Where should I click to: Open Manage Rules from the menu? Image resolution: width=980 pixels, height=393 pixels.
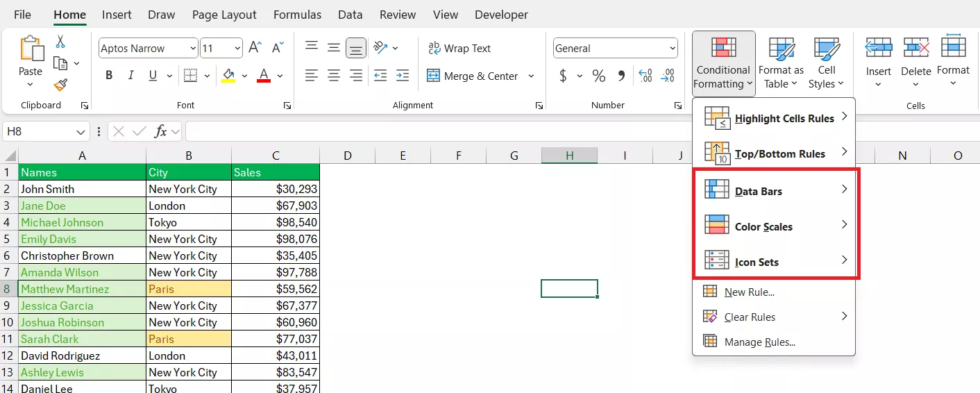tap(759, 342)
